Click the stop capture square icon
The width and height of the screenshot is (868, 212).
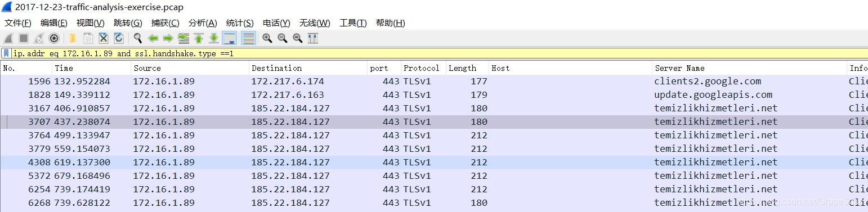tap(24, 38)
